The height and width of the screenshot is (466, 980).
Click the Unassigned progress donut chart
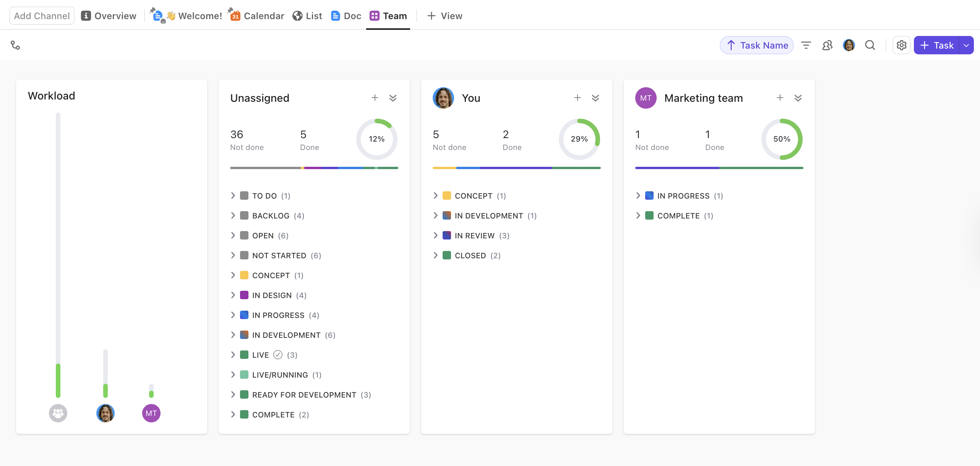(x=377, y=139)
